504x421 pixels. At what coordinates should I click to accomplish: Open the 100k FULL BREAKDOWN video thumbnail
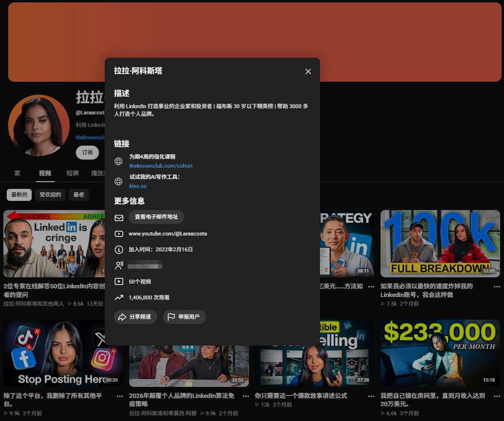click(x=441, y=244)
